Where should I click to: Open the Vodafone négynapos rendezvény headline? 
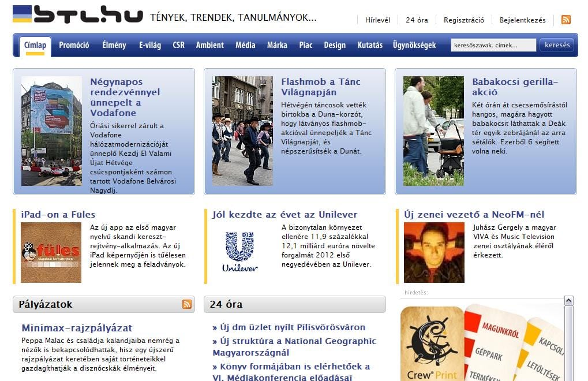pos(125,97)
